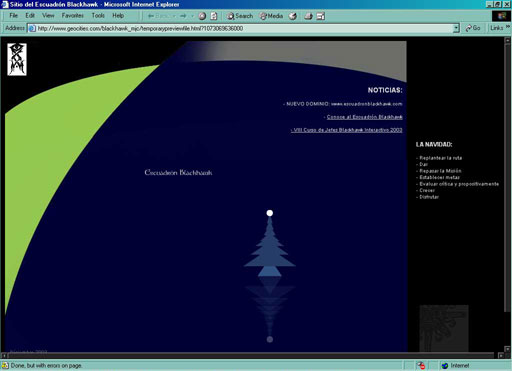Image resolution: width=512 pixels, height=371 pixels.
Task: Open the Media toolbar button
Action: tap(271, 16)
